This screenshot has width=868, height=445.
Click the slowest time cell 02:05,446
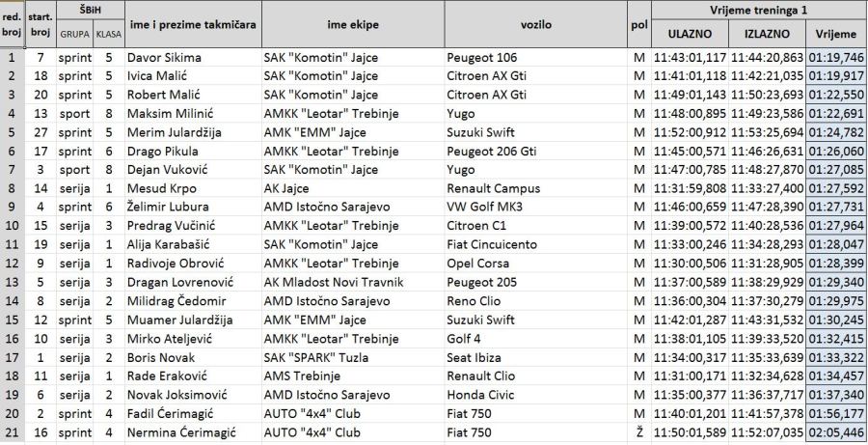(x=836, y=431)
